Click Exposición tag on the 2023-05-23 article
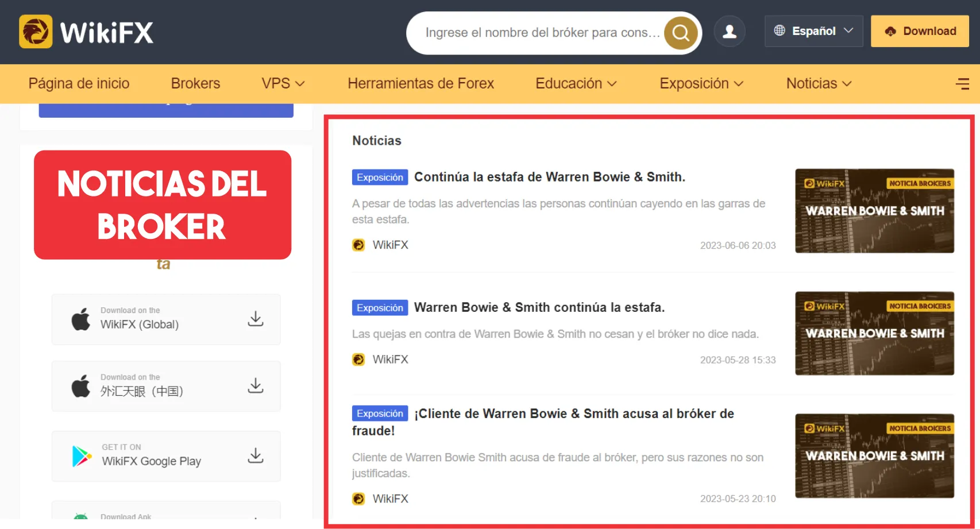 click(380, 414)
